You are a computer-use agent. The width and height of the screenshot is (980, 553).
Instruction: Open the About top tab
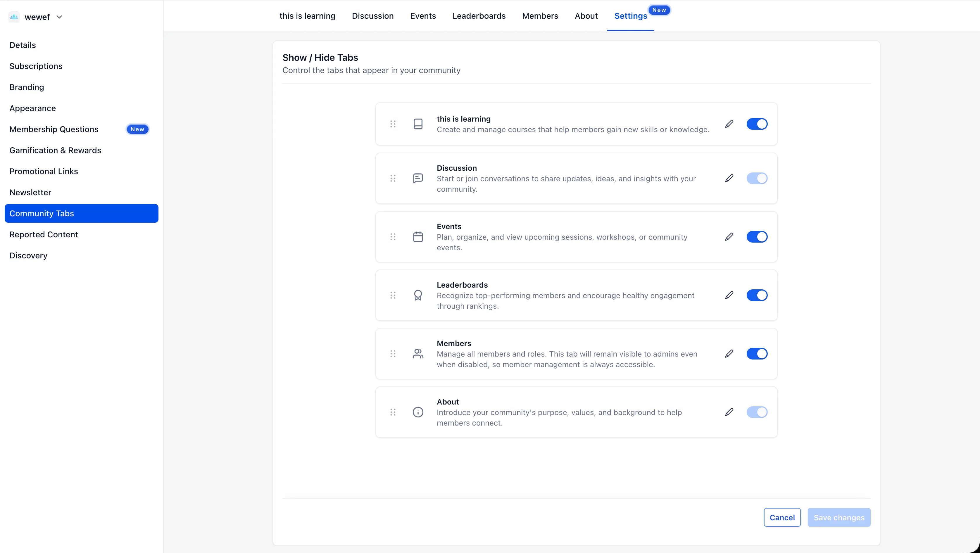click(x=586, y=16)
